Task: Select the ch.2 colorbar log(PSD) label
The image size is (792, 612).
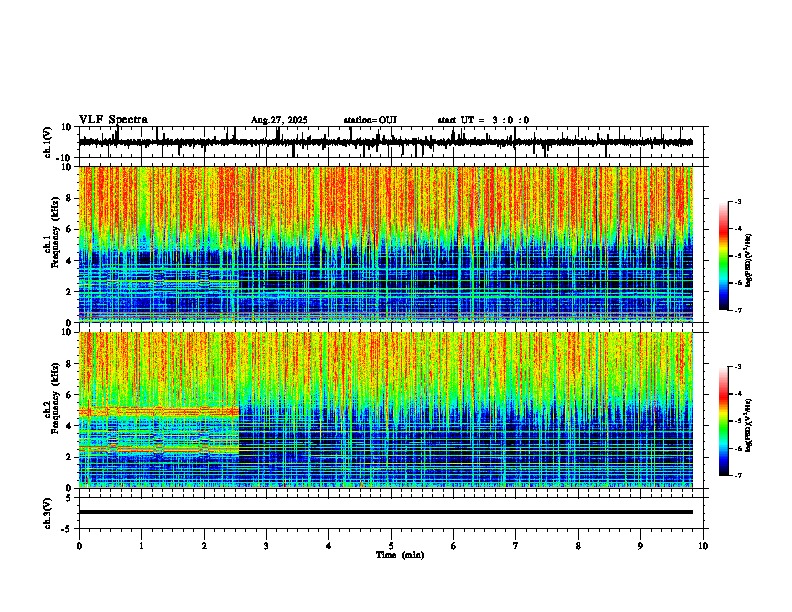Action: (748, 425)
